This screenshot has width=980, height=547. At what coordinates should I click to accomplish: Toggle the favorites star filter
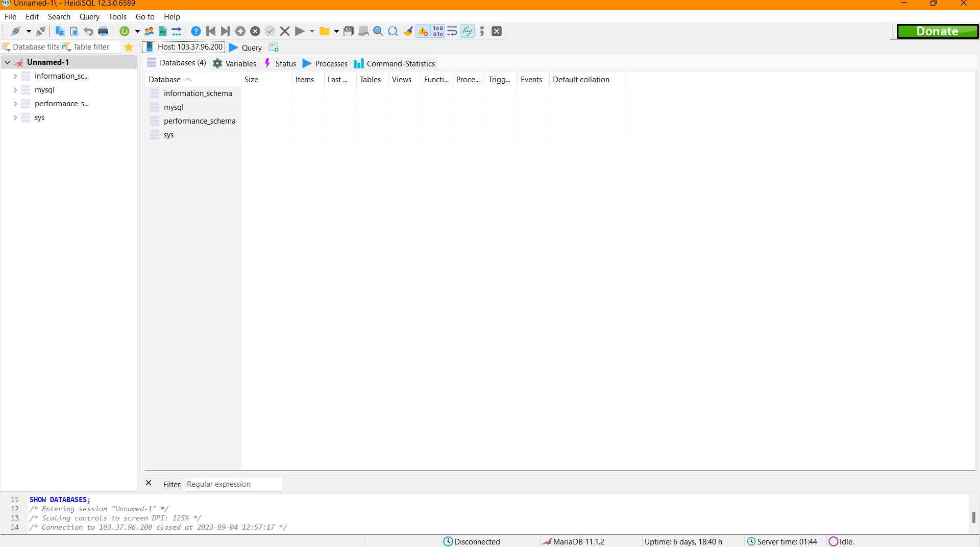pyautogui.click(x=129, y=47)
